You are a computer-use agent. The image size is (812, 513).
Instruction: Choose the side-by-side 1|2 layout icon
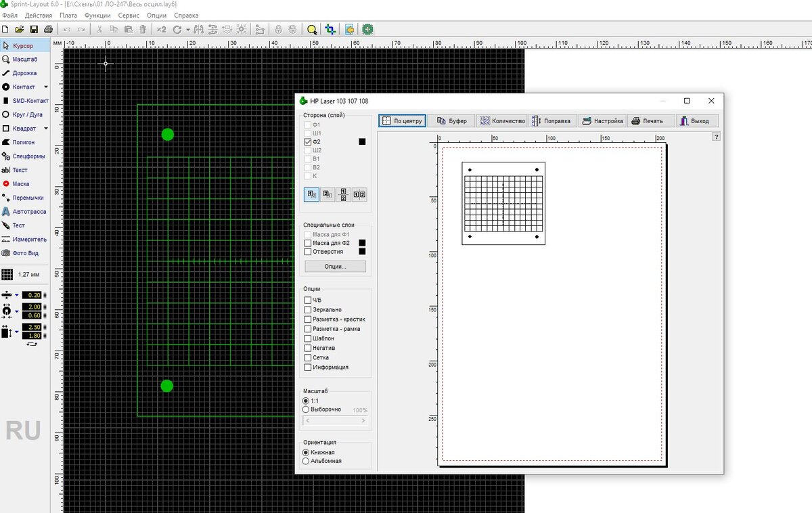coord(359,195)
